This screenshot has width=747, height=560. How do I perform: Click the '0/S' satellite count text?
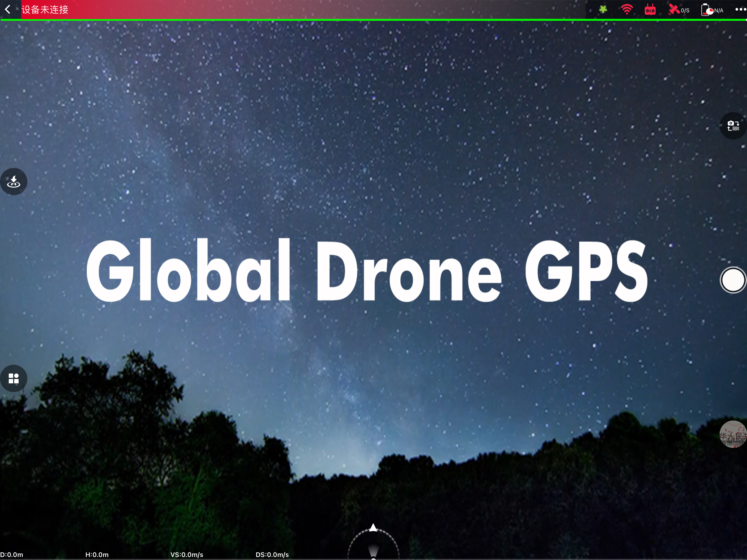click(x=685, y=10)
